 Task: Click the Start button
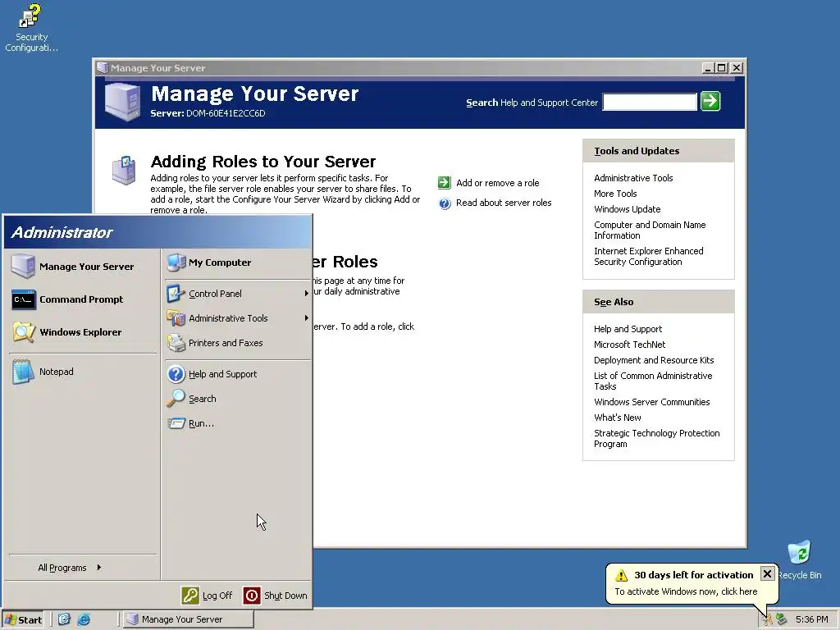[x=23, y=620]
